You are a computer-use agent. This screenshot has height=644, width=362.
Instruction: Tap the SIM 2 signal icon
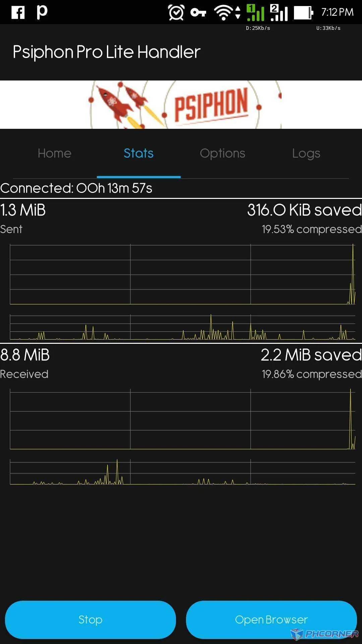point(279,13)
